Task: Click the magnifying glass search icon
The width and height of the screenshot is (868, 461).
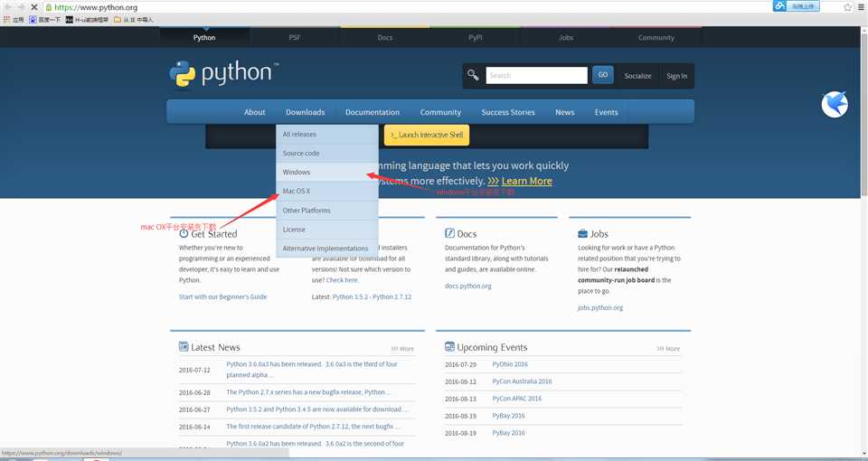Action: (x=473, y=75)
